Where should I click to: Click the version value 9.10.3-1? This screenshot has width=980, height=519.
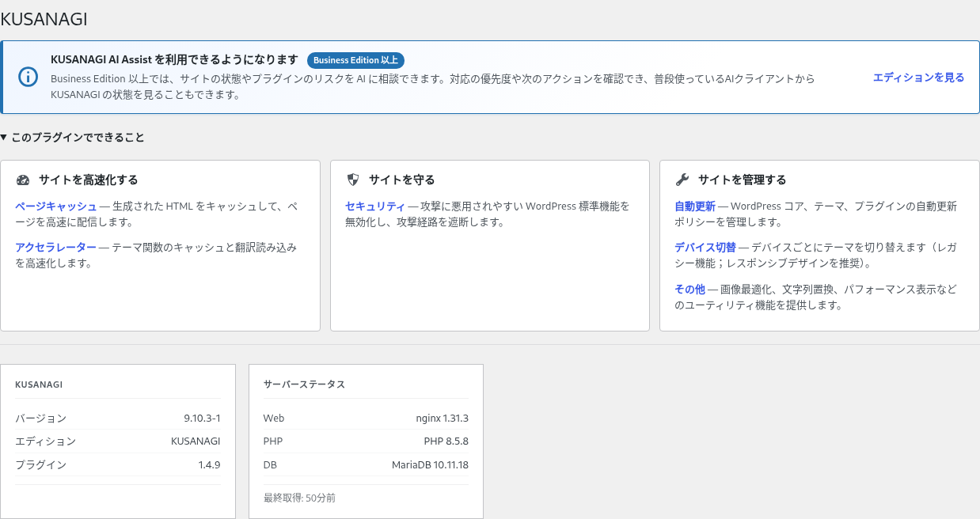[202, 418]
